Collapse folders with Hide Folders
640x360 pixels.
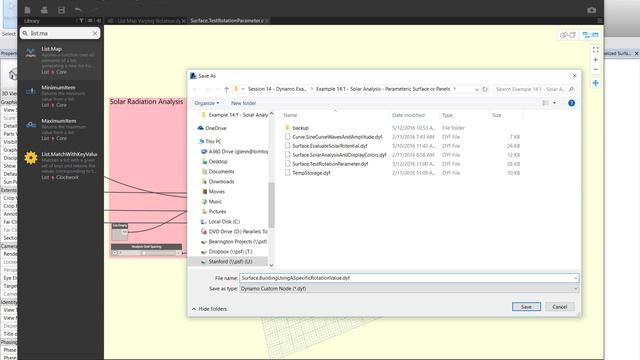209,309
